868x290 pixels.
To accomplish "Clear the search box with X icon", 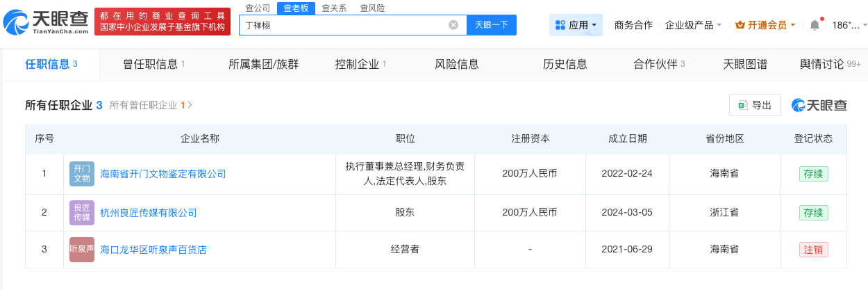I will pyautogui.click(x=453, y=25).
